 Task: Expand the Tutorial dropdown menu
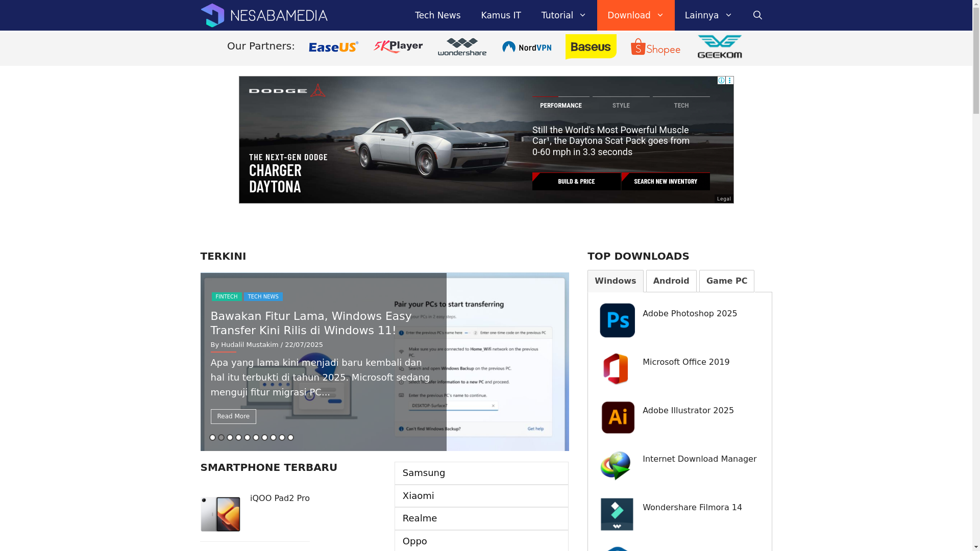pyautogui.click(x=564, y=15)
